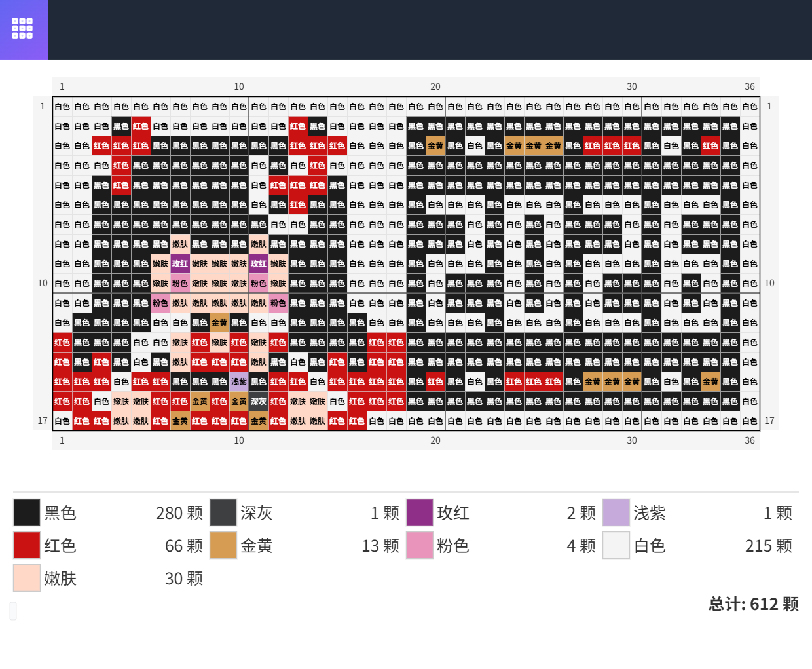
Task: Click the 总计: 612 颗 total text
Action: (x=753, y=604)
